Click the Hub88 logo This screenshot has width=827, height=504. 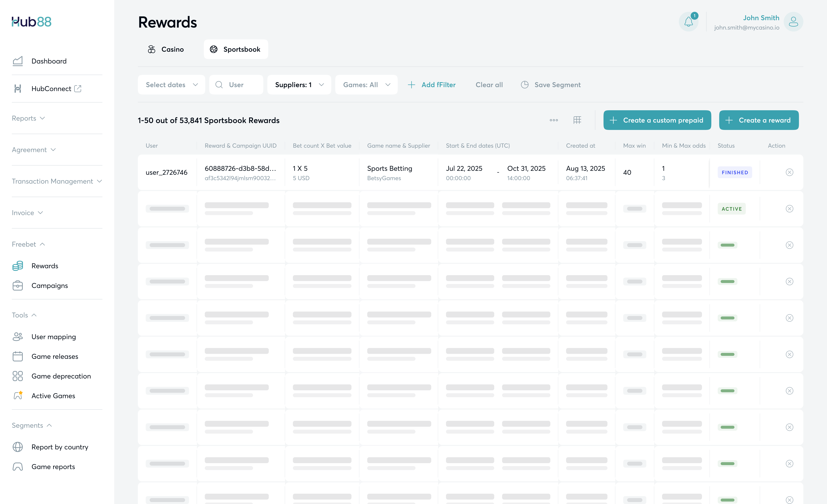32,22
